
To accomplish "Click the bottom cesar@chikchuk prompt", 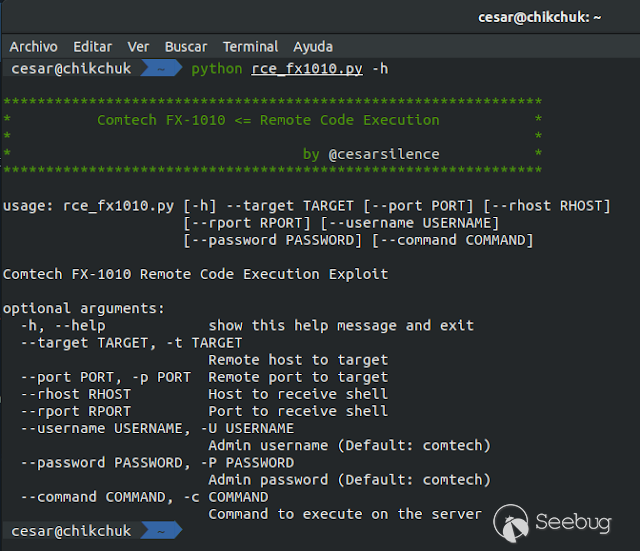I will [71, 531].
